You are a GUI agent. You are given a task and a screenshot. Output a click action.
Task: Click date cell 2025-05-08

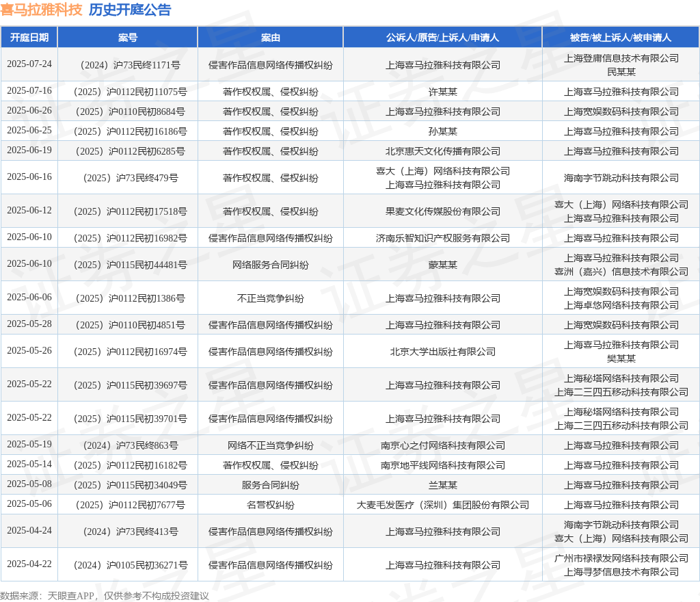coord(29,484)
